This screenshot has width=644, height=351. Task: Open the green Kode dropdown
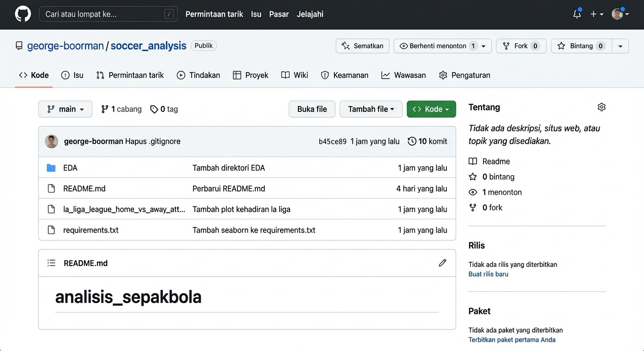point(431,109)
